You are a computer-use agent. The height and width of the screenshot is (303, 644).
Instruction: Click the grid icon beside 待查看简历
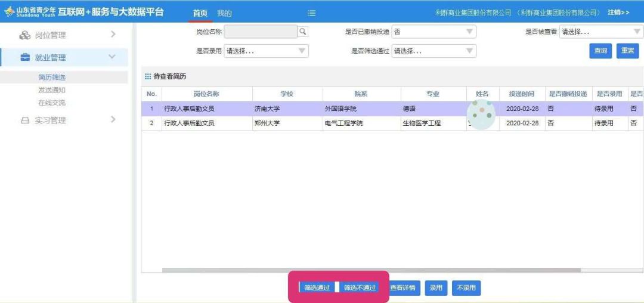point(148,76)
